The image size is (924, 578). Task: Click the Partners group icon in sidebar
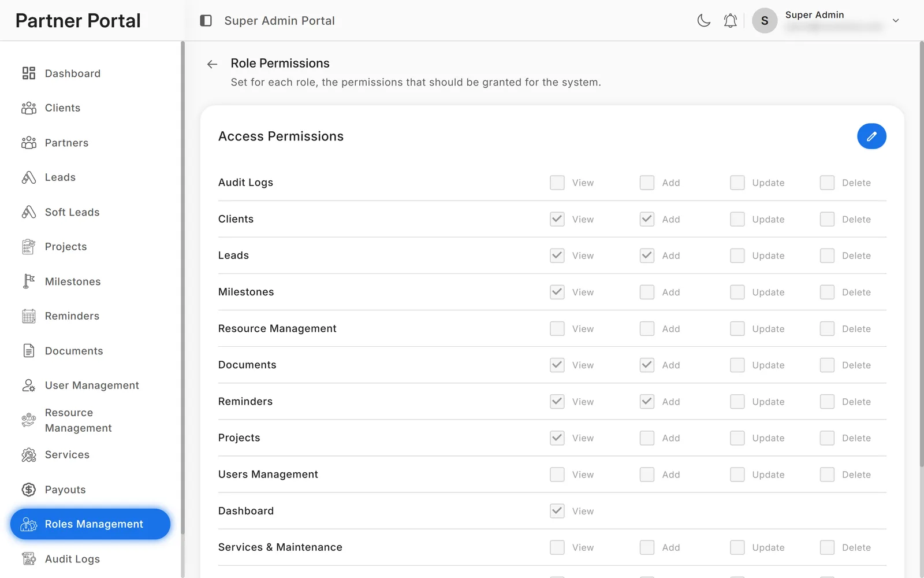[29, 143]
